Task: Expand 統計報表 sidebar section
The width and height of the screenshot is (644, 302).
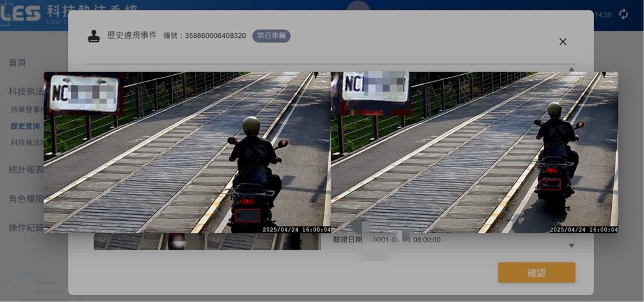Action: tap(26, 169)
